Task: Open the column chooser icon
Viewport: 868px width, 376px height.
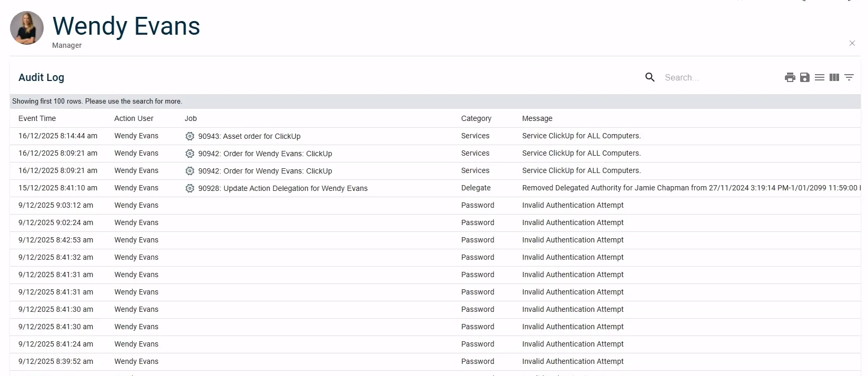Action: tap(834, 77)
